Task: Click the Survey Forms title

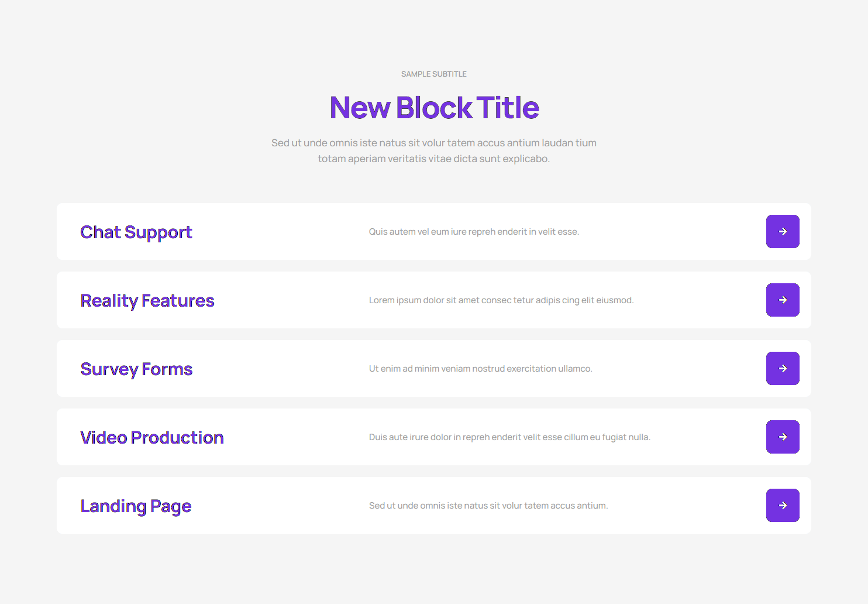Action: click(x=136, y=369)
